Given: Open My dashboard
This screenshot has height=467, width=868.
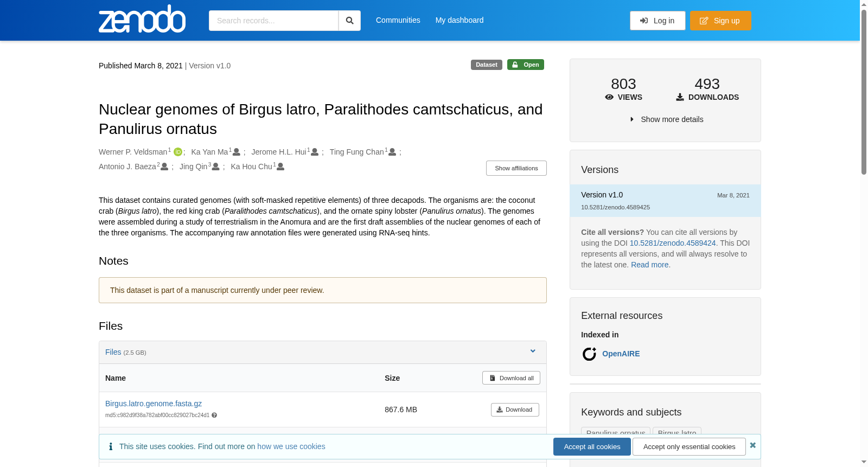Looking at the screenshot, I should [x=459, y=20].
